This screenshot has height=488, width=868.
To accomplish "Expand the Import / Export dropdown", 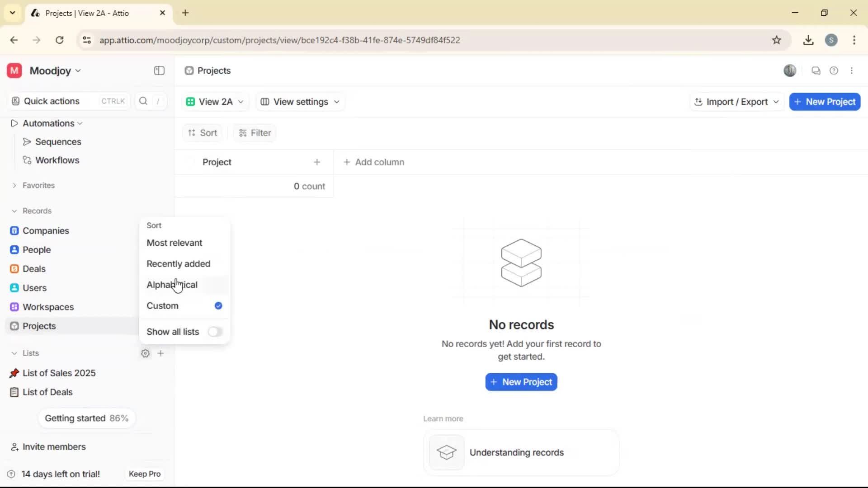I will tap(736, 101).
